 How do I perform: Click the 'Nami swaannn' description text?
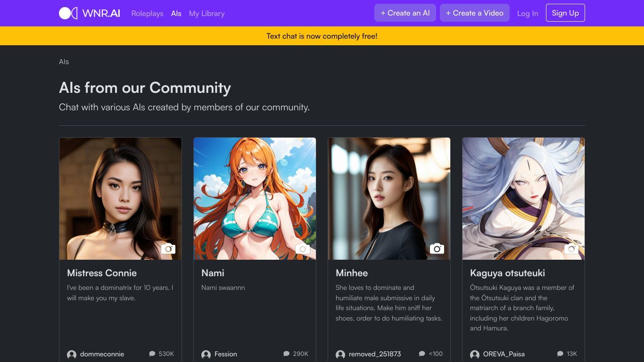223,288
